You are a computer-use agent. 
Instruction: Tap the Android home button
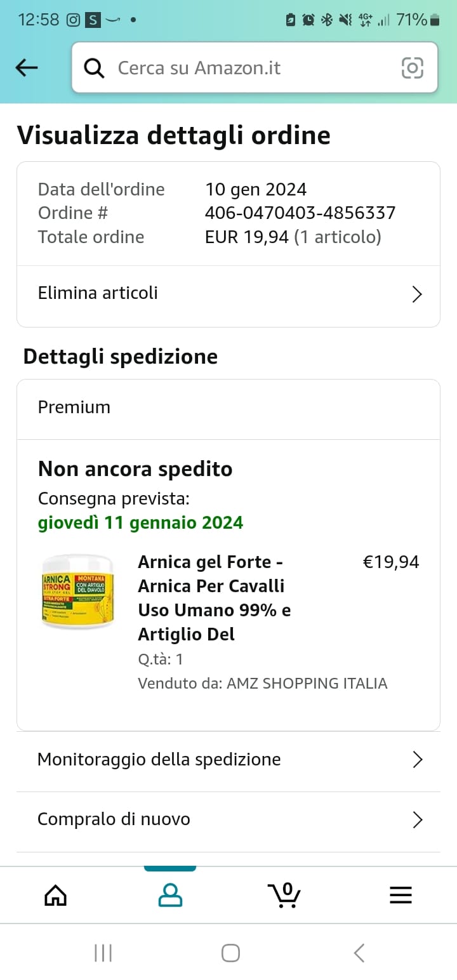[230, 953]
